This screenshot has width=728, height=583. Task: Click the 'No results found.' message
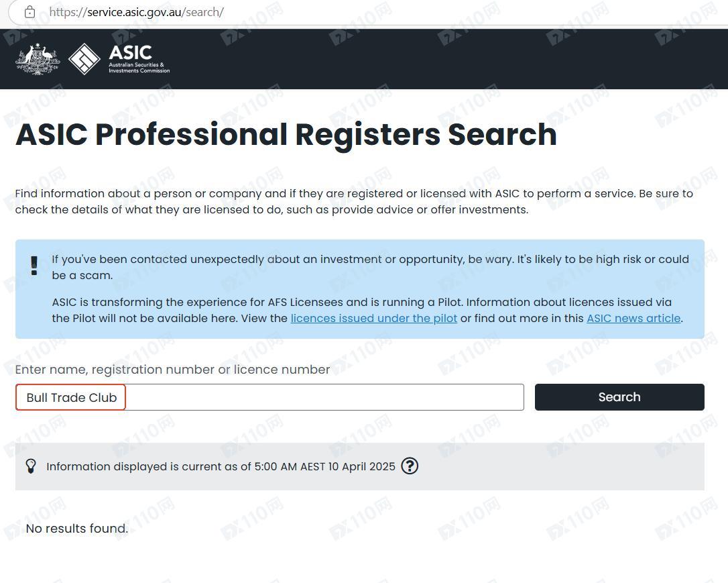pos(76,529)
